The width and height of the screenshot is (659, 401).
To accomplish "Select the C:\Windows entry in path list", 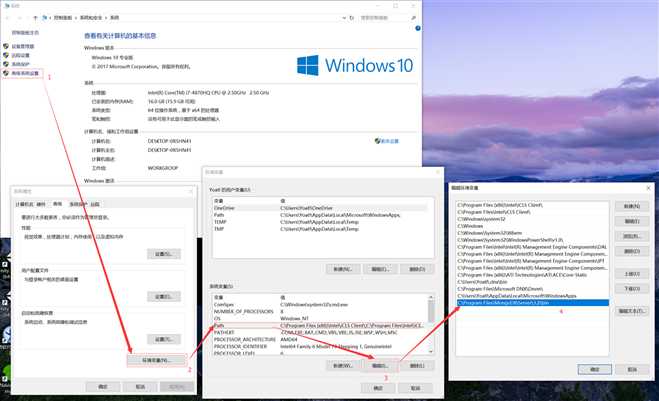I will [532, 226].
